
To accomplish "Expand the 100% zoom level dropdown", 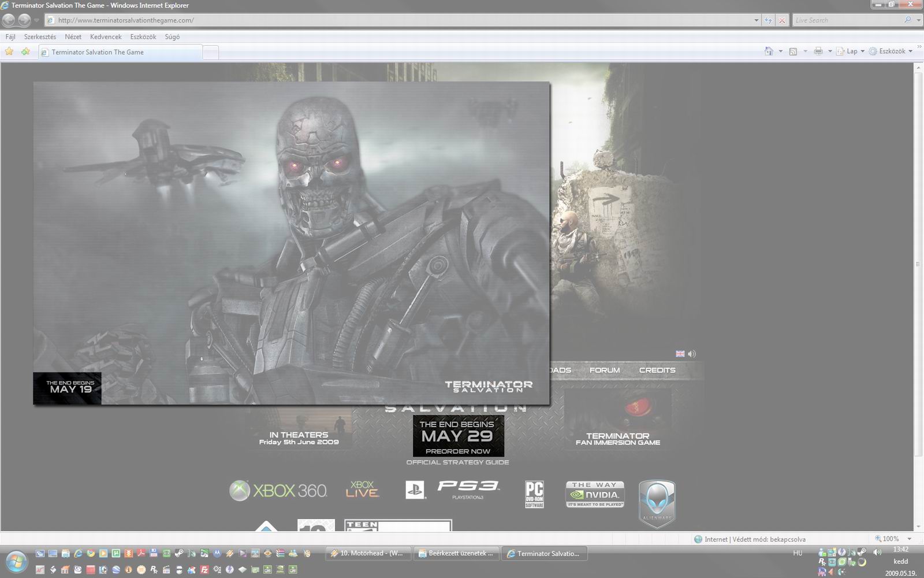I will 910,539.
